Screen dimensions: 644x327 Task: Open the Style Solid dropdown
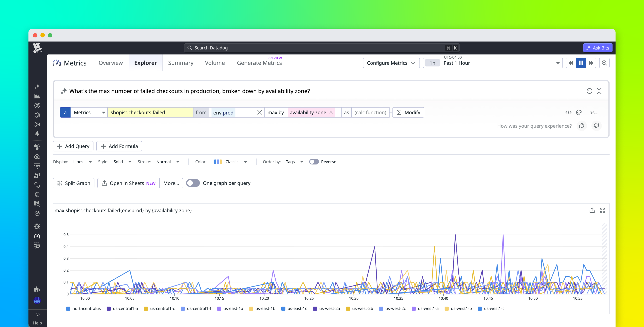(123, 162)
